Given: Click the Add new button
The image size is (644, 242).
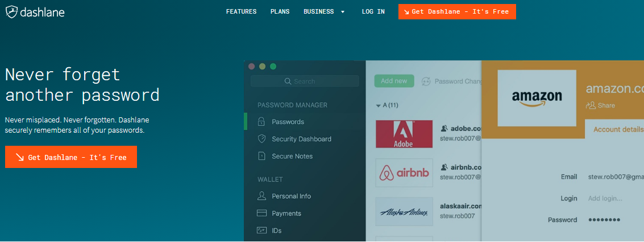Looking at the screenshot, I should click(x=394, y=81).
